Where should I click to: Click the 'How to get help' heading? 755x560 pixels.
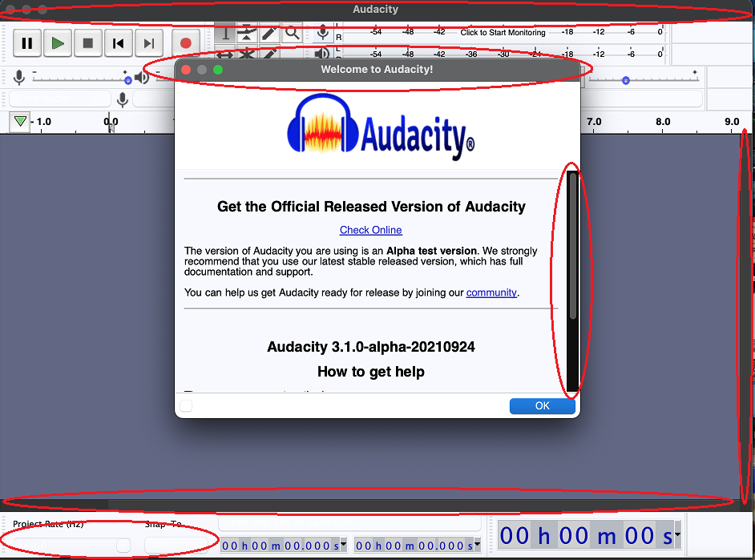point(371,372)
